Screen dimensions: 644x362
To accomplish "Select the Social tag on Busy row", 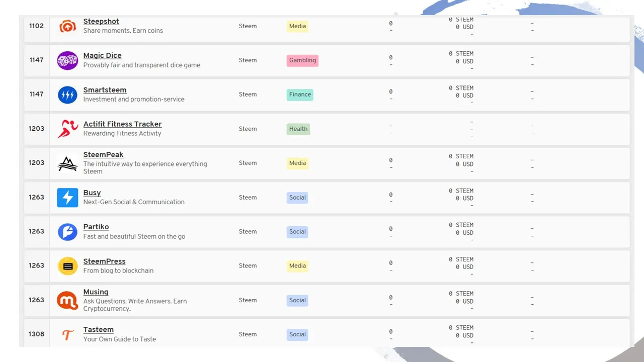I will (x=297, y=198).
